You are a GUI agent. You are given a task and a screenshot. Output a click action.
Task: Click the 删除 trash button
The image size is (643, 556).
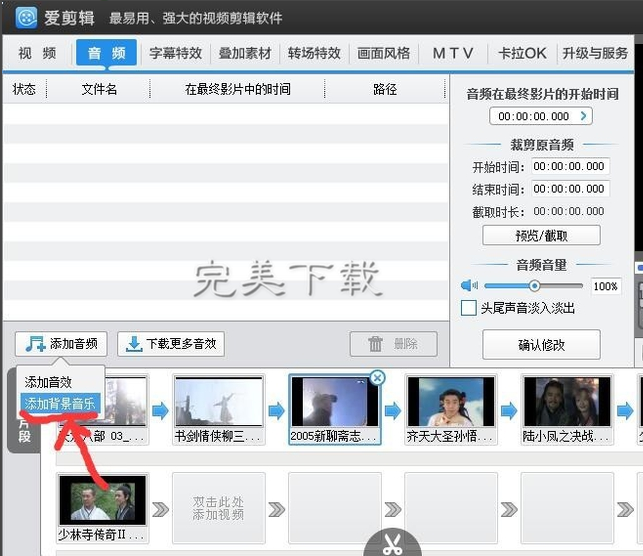[393, 344]
